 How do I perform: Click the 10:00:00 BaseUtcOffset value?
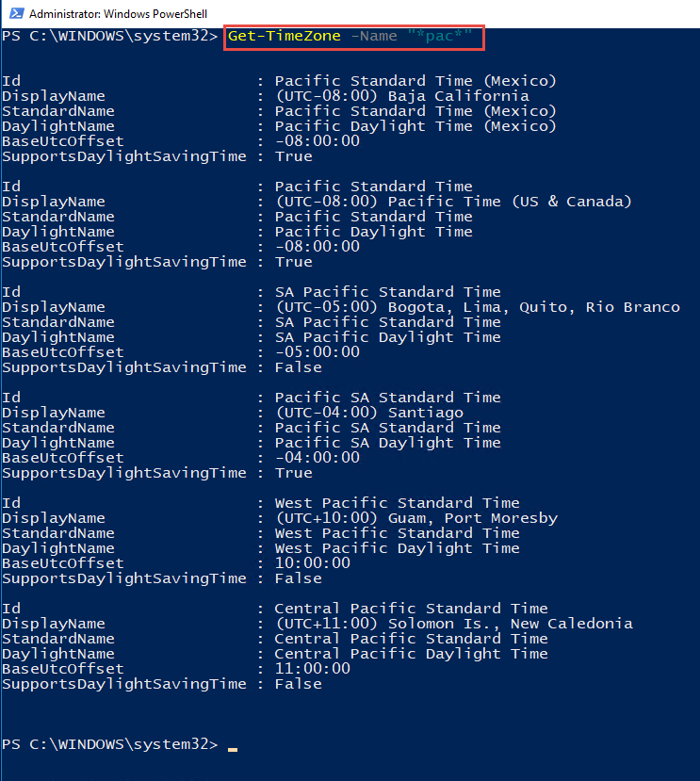tap(313, 562)
